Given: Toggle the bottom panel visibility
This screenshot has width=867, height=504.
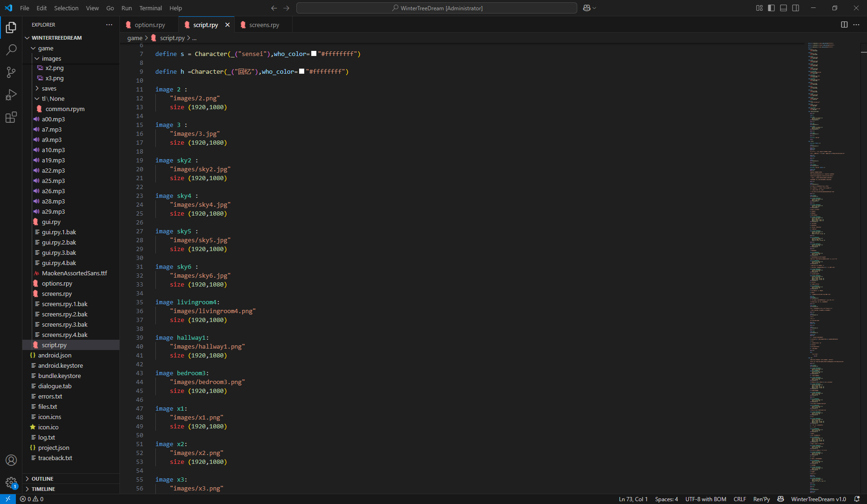Looking at the screenshot, I should tap(783, 8).
